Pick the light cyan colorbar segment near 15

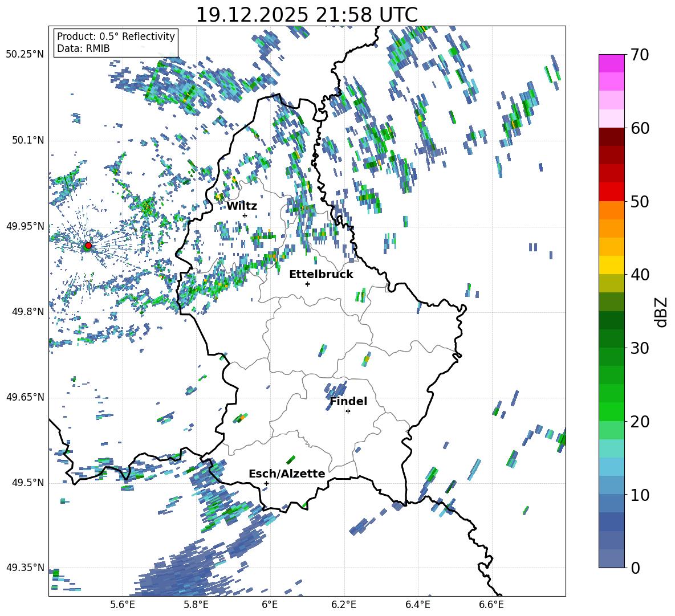click(x=611, y=448)
